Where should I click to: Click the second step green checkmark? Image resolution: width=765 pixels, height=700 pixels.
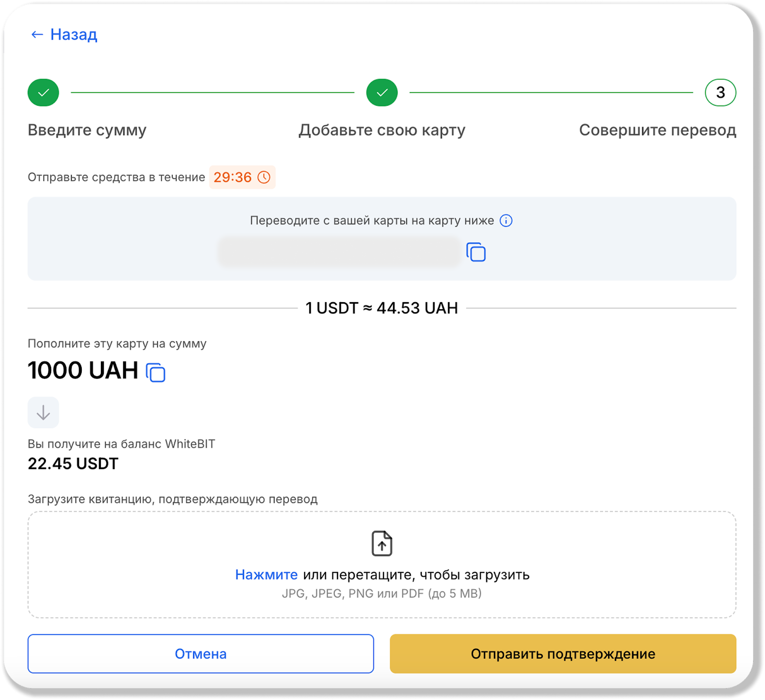[382, 92]
